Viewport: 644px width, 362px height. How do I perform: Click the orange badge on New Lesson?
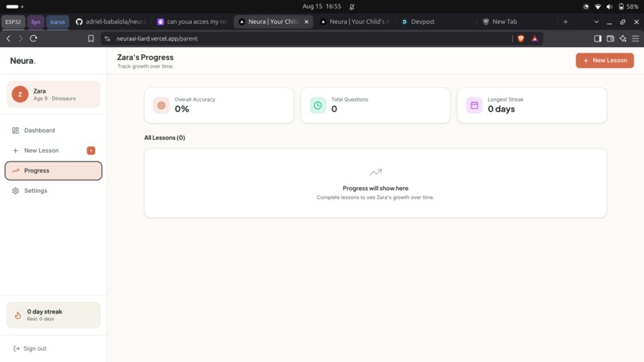(91, 150)
